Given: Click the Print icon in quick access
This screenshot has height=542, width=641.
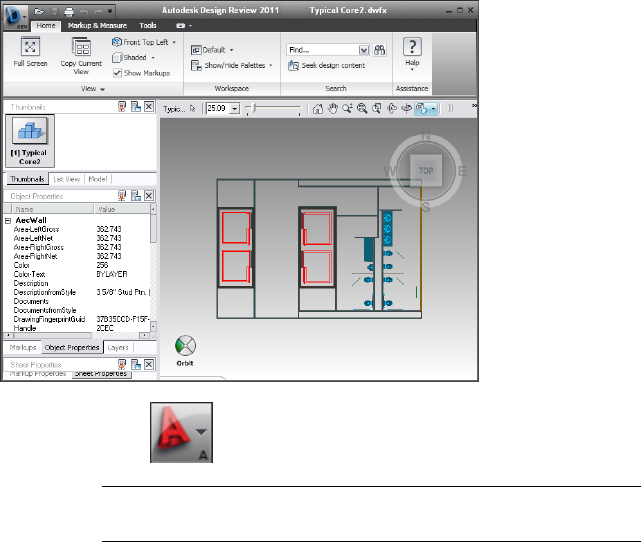Looking at the screenshot, I should coord(69,11).
